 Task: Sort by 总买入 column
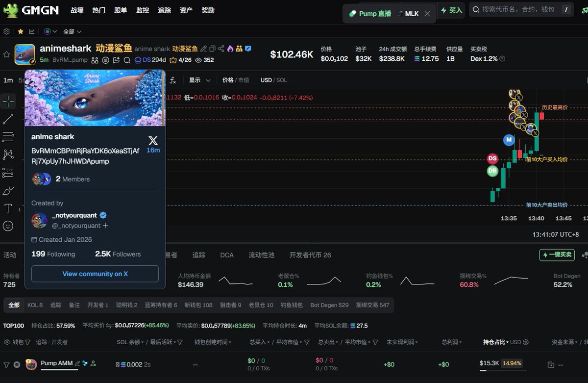pyautogui.click(x=260, y=342)
